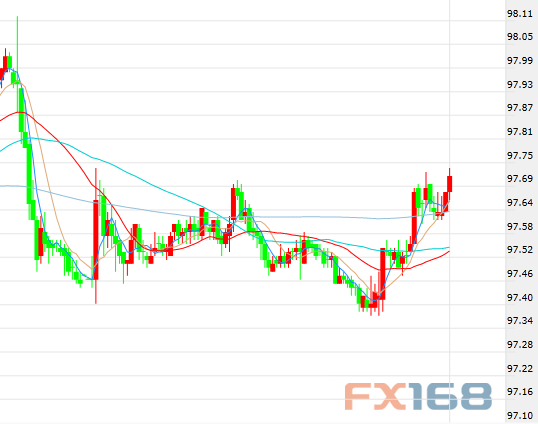
Task: Click the mid-chart red candle peak near 97.69
Action: (233, 205)
